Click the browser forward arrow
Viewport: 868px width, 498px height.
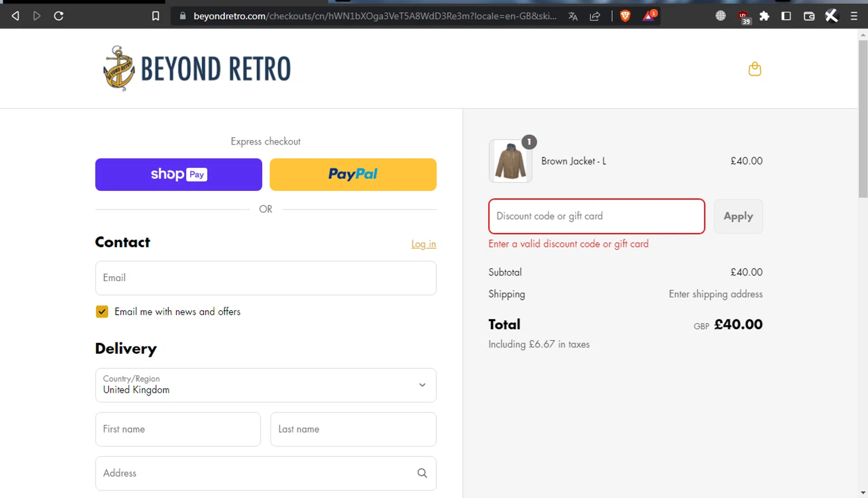pyautogui.click(x=37, y=16)
